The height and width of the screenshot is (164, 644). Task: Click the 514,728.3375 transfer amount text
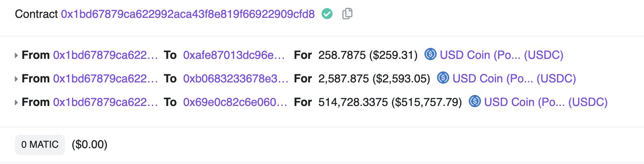353,102
